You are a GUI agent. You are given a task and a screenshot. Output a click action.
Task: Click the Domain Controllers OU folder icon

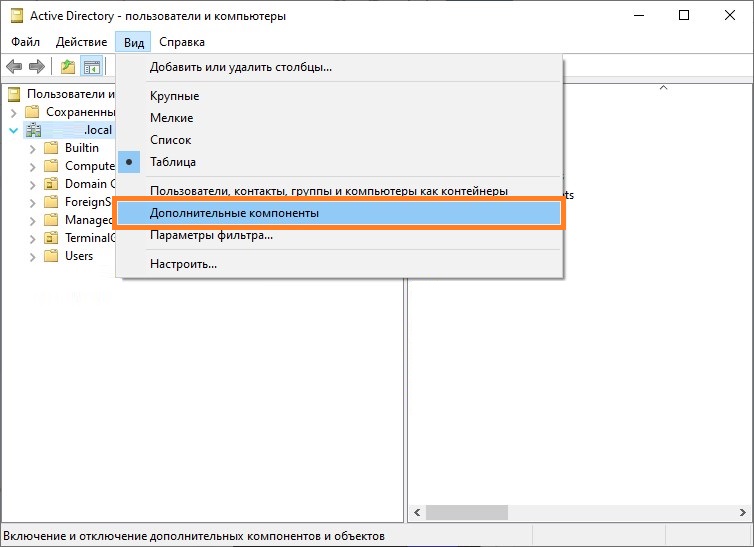[52, 184]
